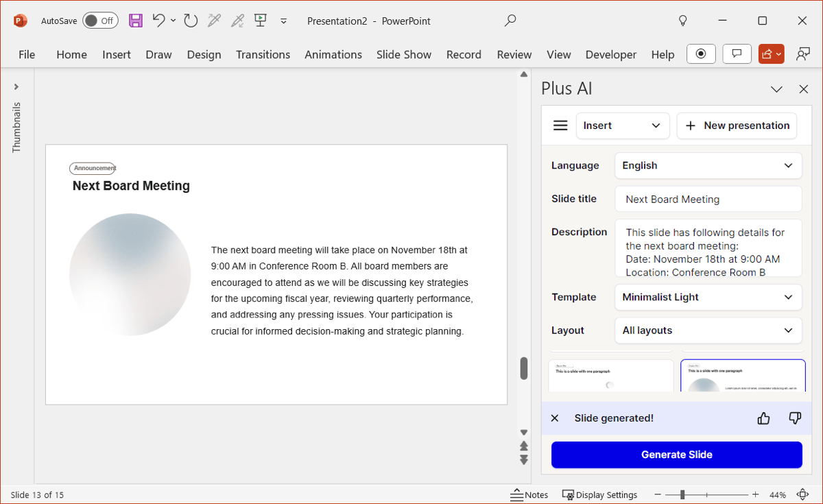Open the All layouts dropdown
The height and width of the screenshot is (504, 823).
point(708,331)
